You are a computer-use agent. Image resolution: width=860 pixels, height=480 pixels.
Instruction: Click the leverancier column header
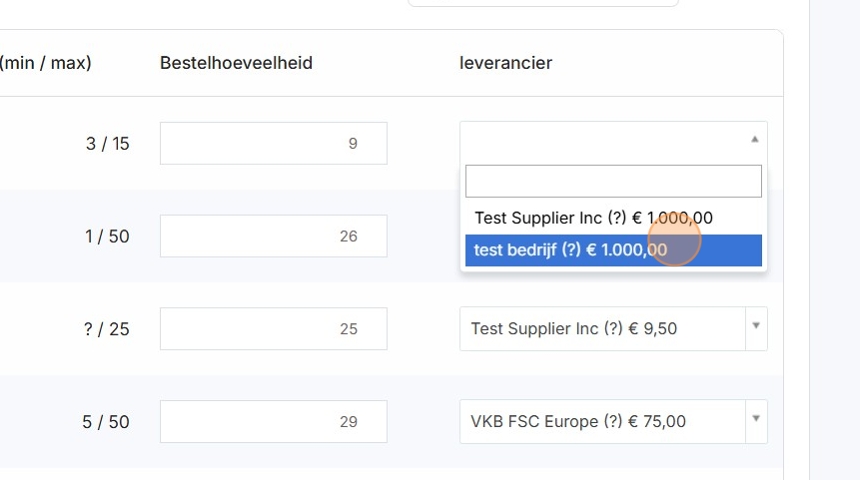[506, 63]
